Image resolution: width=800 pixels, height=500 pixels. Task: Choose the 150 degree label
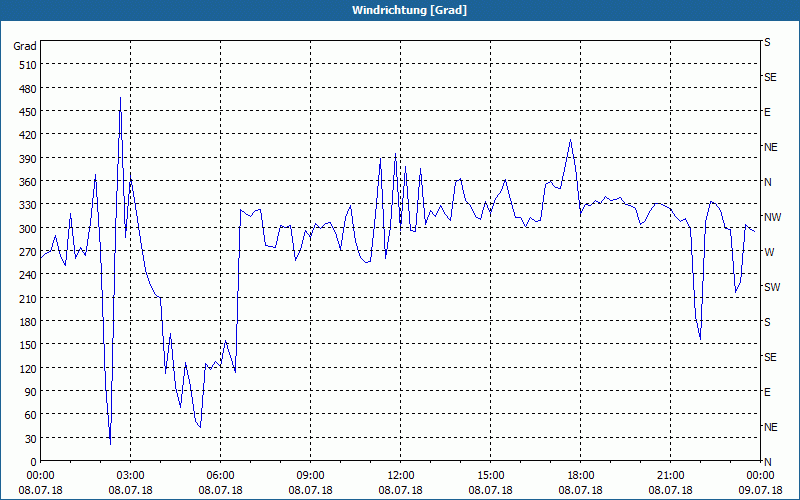tap(28, 345)
